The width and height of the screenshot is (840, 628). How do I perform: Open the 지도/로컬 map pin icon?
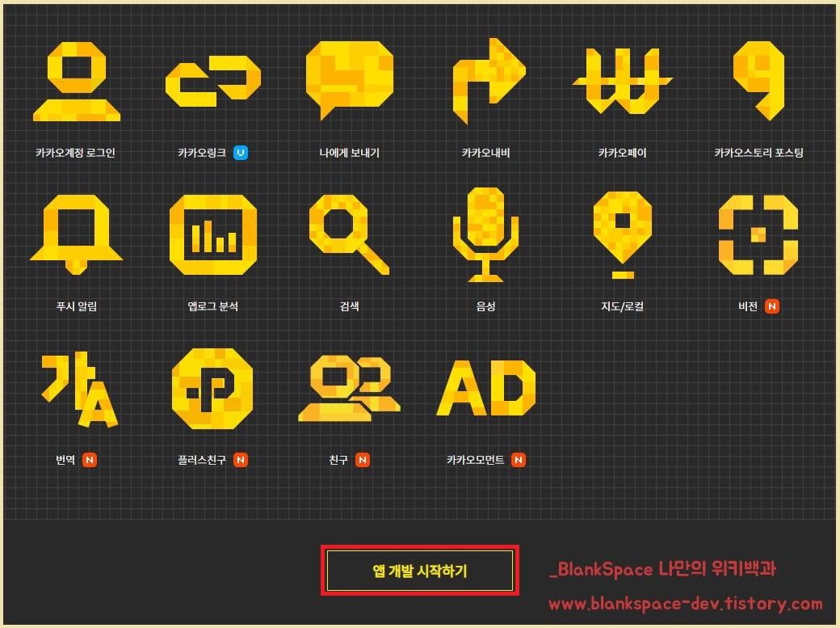[623, 235]
